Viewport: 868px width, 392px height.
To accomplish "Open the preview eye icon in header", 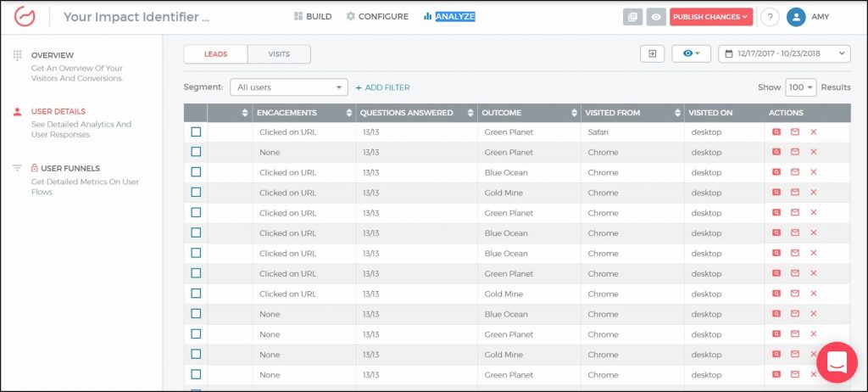I will 655,17.
